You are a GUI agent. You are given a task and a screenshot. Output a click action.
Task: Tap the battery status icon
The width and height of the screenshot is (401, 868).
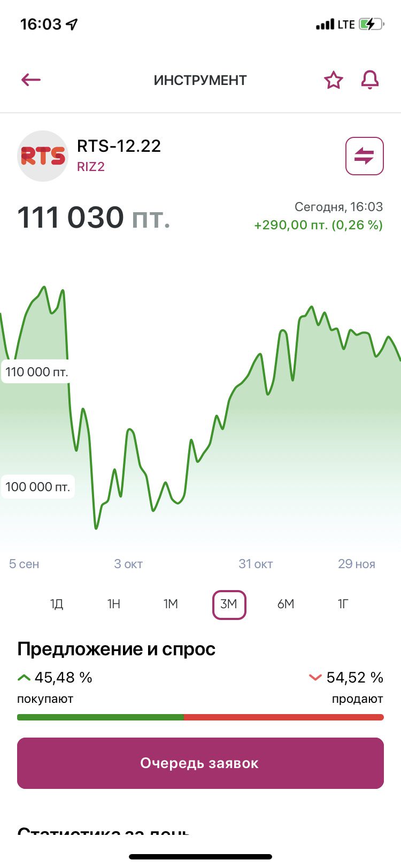click(x=371, y=24)
